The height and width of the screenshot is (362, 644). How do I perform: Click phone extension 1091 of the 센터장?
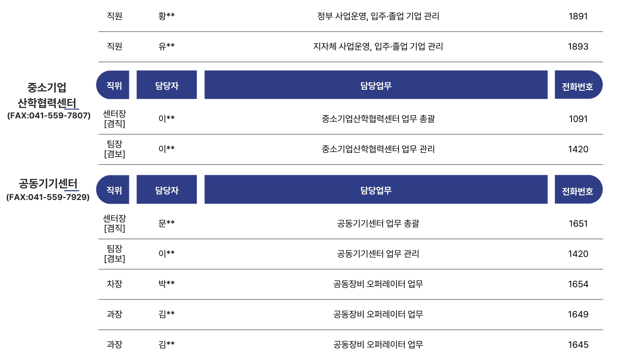[578, 119]
